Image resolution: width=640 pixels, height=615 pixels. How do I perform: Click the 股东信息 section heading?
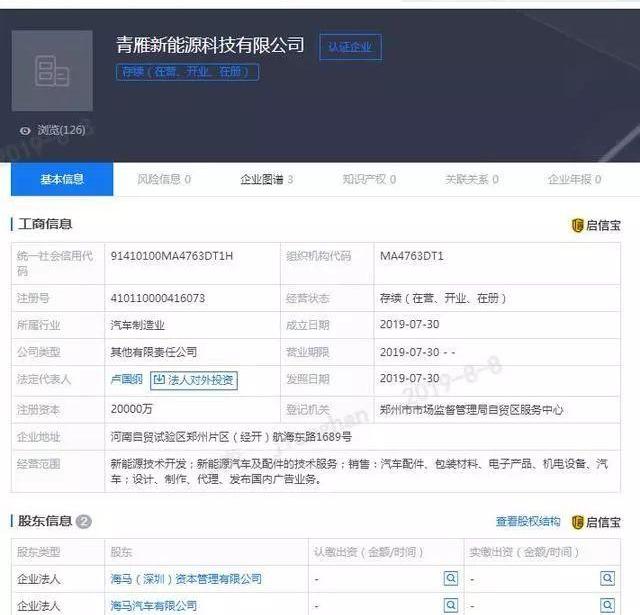click(45, 521)
